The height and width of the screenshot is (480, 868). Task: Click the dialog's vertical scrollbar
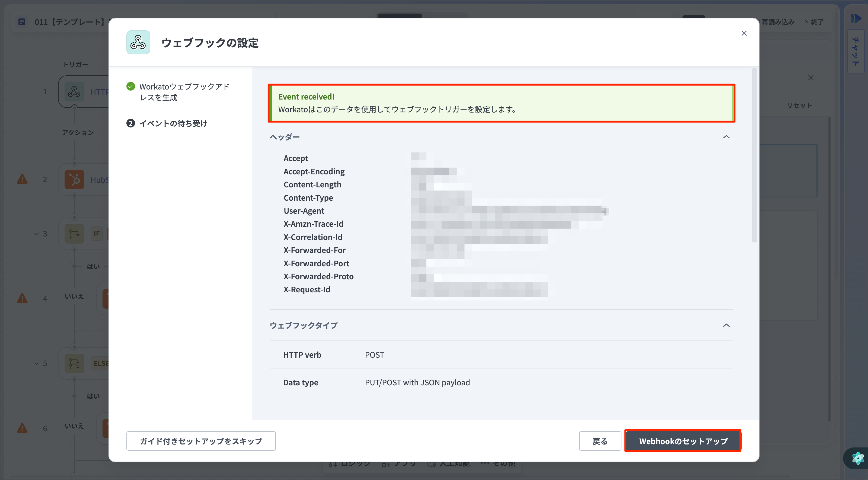click(754, 155)
